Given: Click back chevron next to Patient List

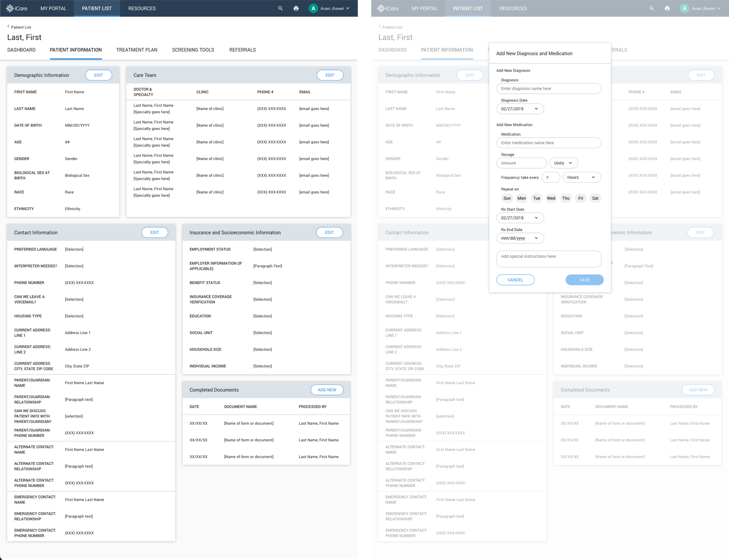Looking at the screenshot, I should [8, 26].
